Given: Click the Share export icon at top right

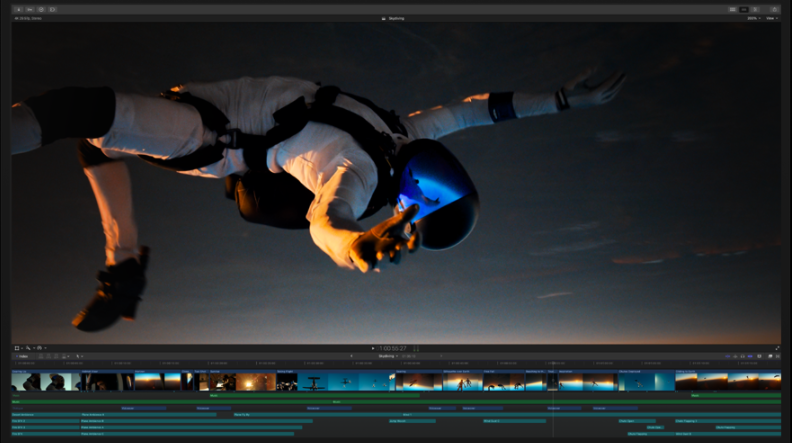Looking at the screenshot, I should [774, 9].
